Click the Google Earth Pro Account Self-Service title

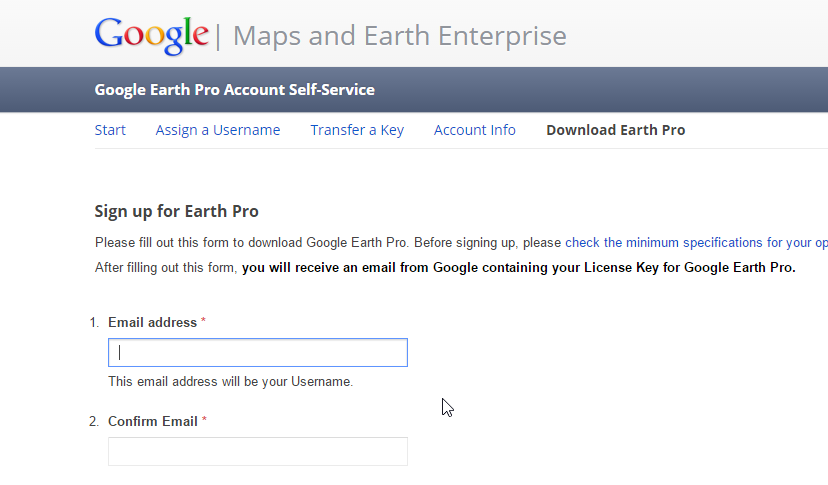pos(234,90)
